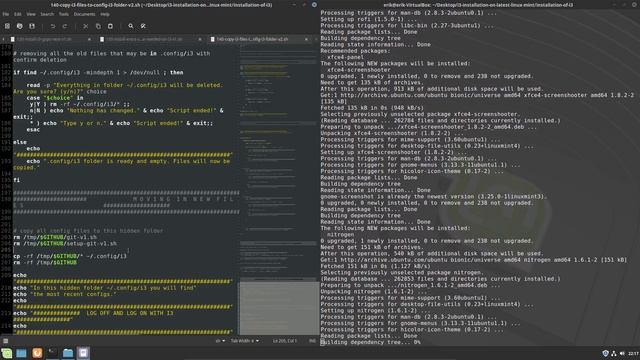Click 'gnome-screenshot is already the newest version' line
640x360 pixels.
[x=433, y=197]
